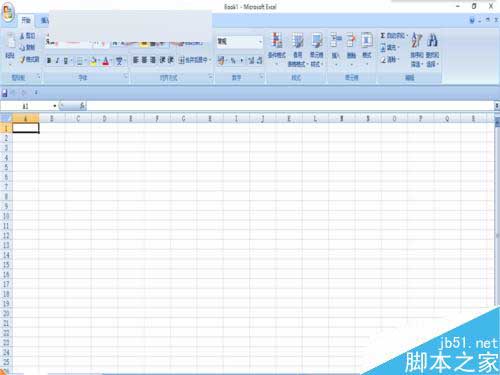Apply the Percent Style format

tap(233, 60)
